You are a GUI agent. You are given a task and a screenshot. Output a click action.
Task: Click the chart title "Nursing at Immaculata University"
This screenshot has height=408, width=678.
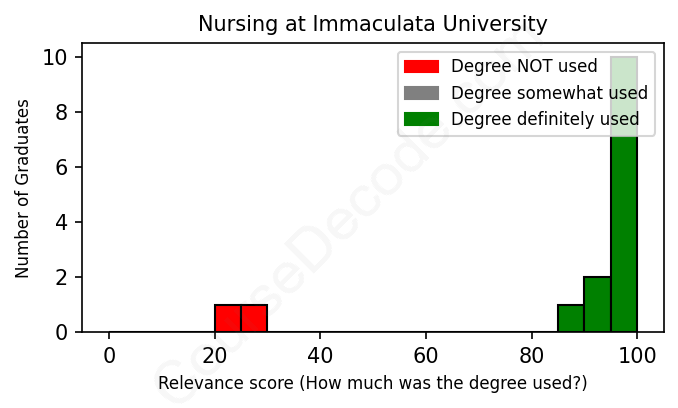(373, 23)
